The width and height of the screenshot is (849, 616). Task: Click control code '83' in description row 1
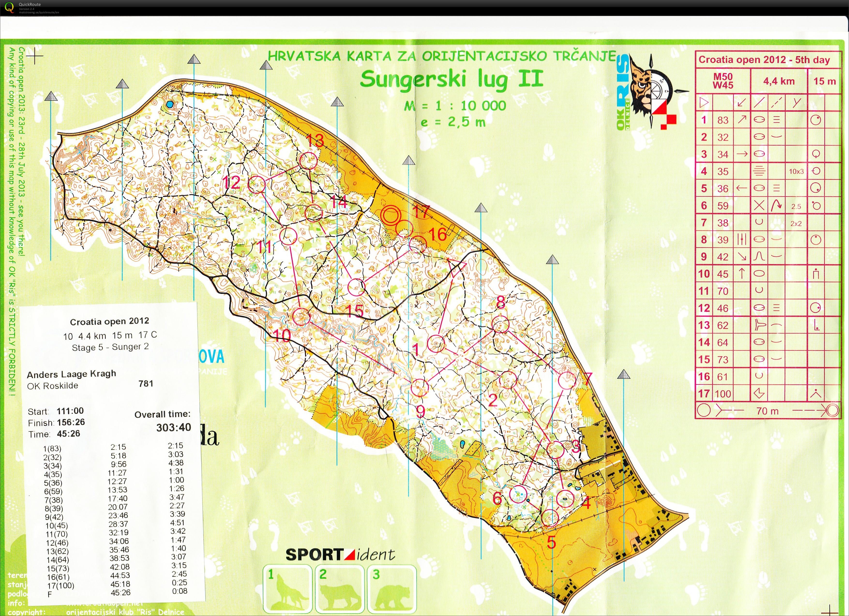(723, 120)
